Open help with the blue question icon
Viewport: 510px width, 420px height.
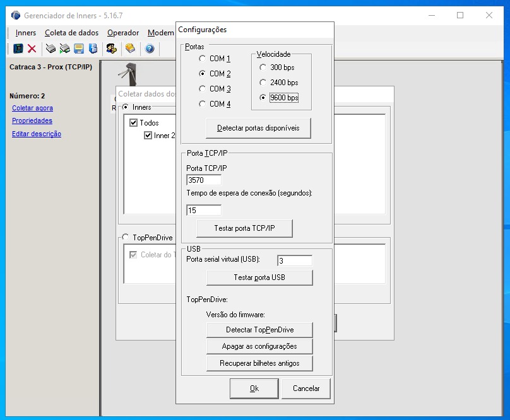coord(150,49)
